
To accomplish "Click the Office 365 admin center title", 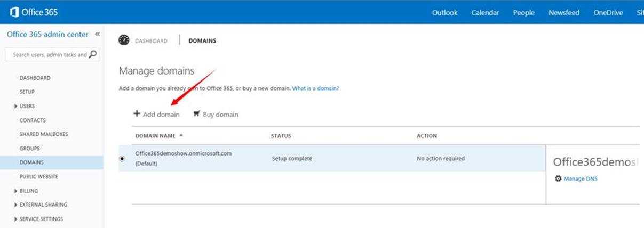I will tap(47, 34).
